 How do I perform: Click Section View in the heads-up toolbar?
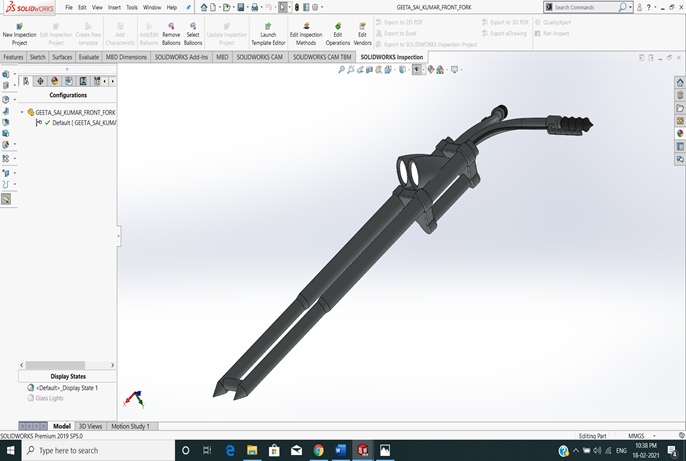click(369, 70)
